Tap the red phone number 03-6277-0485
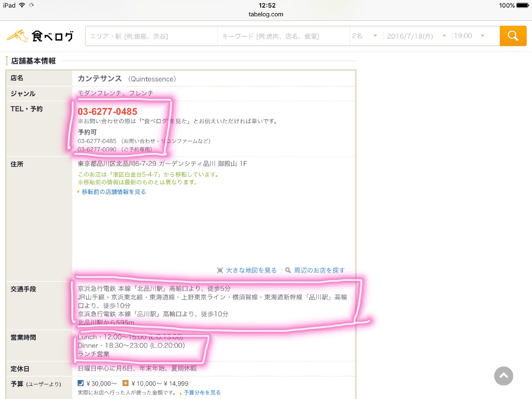The width and height of the screenshot is (532, 399). point(107,112)
